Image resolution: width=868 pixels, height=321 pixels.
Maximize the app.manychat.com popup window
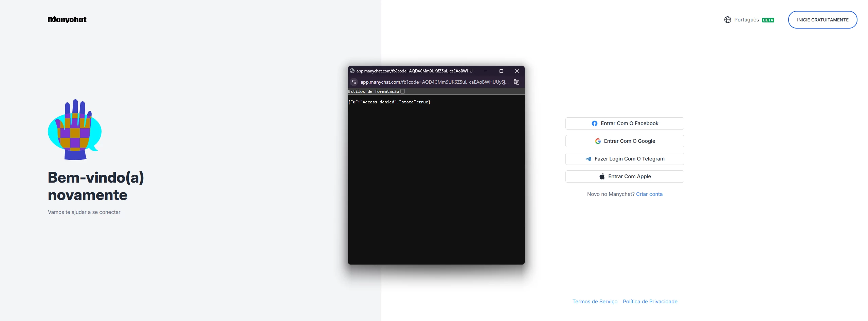[501, 71]
